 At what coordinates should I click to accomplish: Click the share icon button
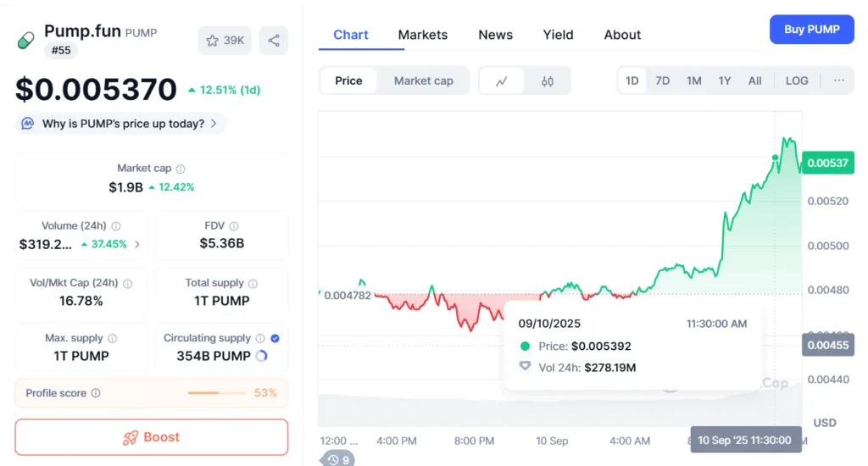point(274,41)
